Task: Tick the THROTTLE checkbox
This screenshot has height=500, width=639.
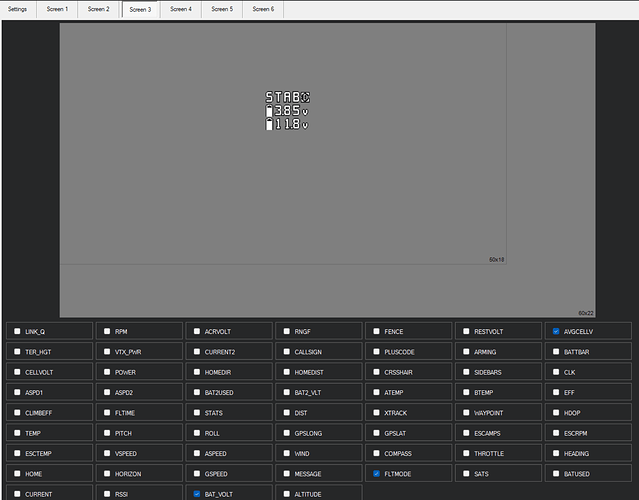Action: pyautogui.click(x=466, y=454)
